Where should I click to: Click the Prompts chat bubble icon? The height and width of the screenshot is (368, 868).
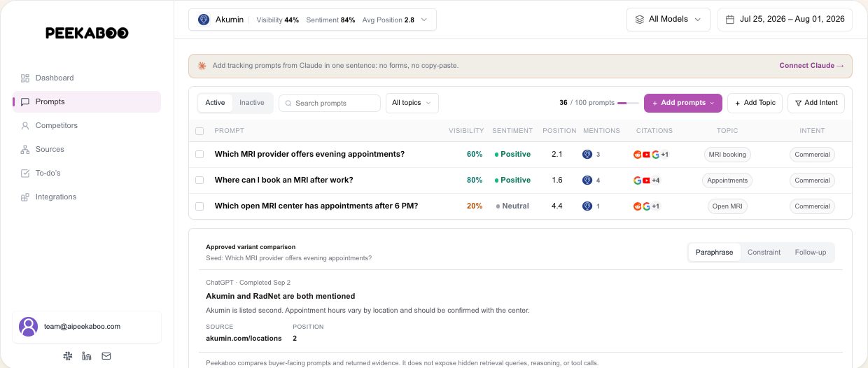[25, 101]
